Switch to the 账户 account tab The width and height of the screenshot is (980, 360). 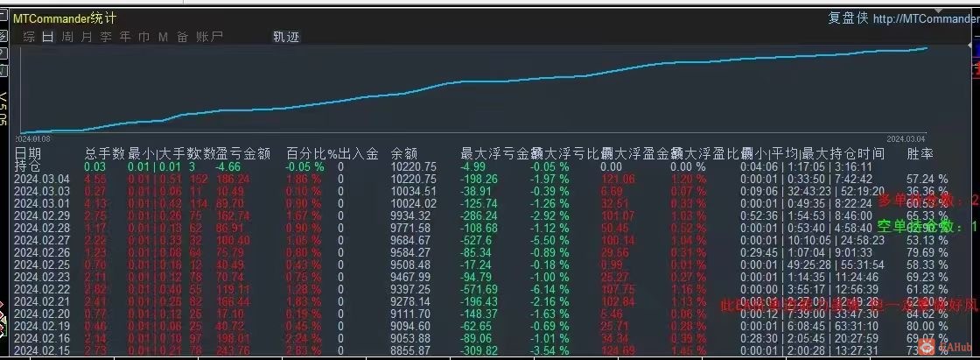coord(209,37)
